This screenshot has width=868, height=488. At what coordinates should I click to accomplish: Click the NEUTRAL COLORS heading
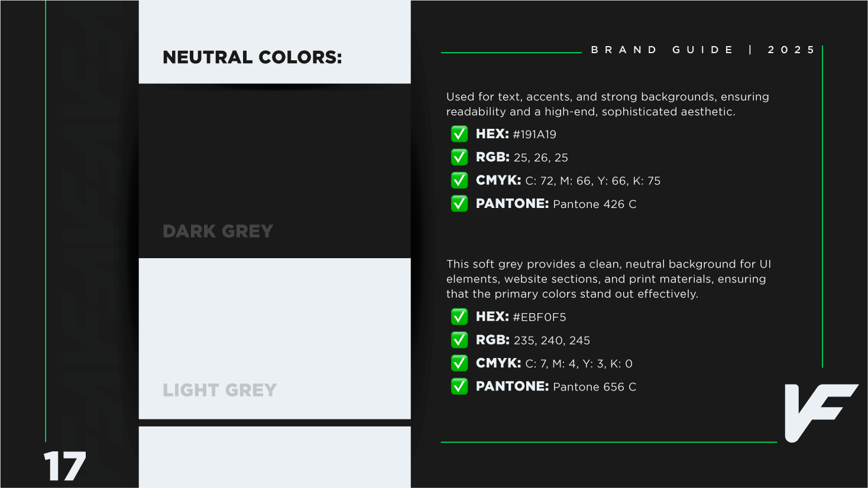pyautogui.click(x=252, y=57)
